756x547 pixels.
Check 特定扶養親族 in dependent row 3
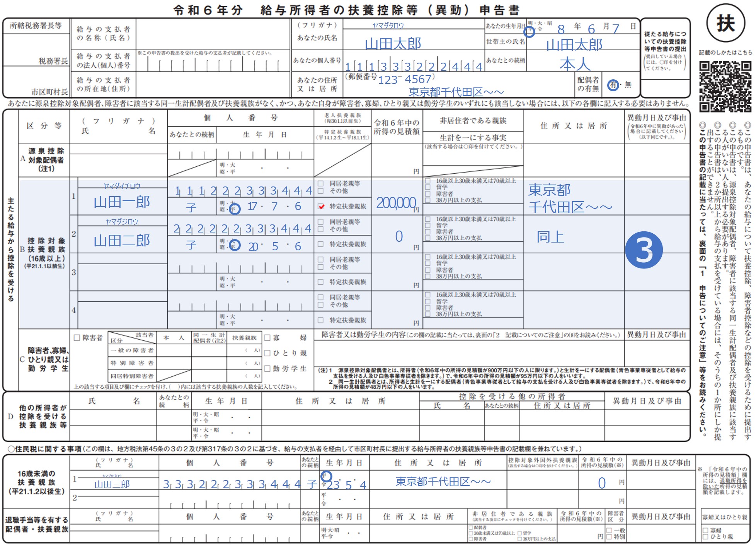tap(320, 282)
